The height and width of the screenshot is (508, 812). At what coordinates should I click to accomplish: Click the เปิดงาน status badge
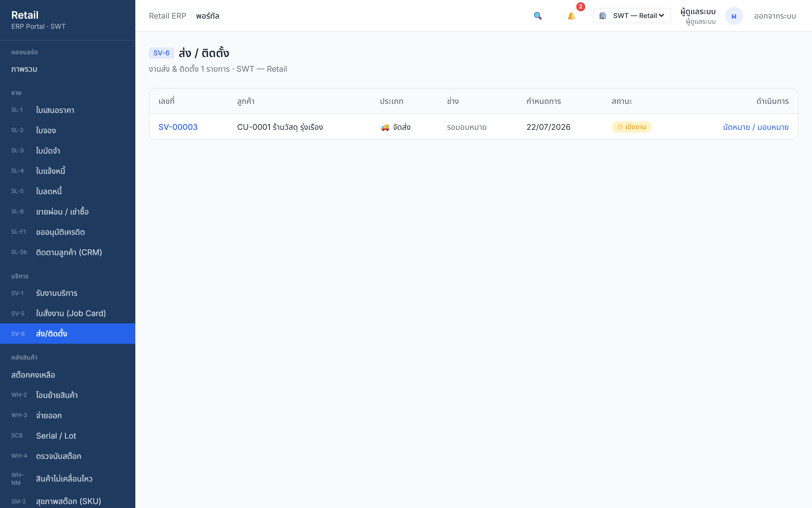632,127
